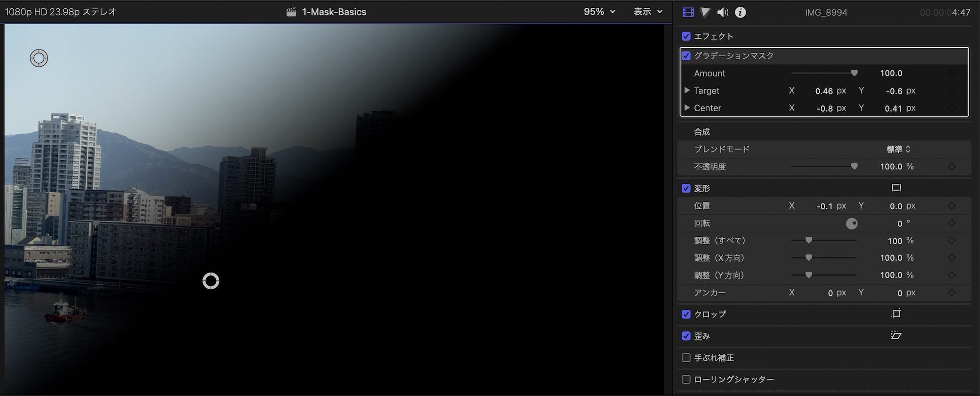Click the Amount value field 100.0
This screenshot has width=980, height=396.
coord(891,74)
